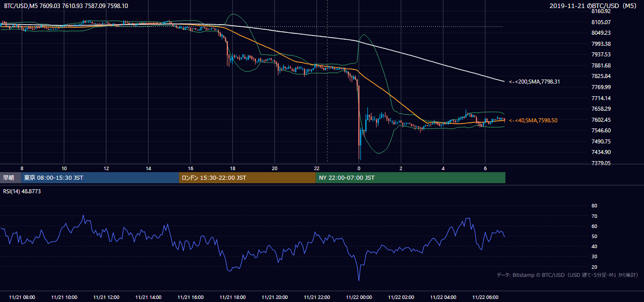The width and height of the screenshot is (644, 302).
Task: Click the 11/21 16:00 time label
Action: [x=190, y=297]
